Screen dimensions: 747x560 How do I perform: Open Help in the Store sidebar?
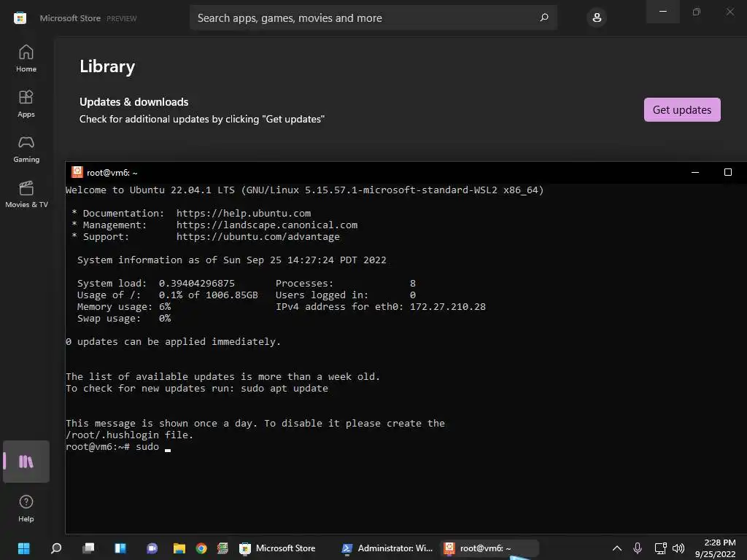[26, 508]
